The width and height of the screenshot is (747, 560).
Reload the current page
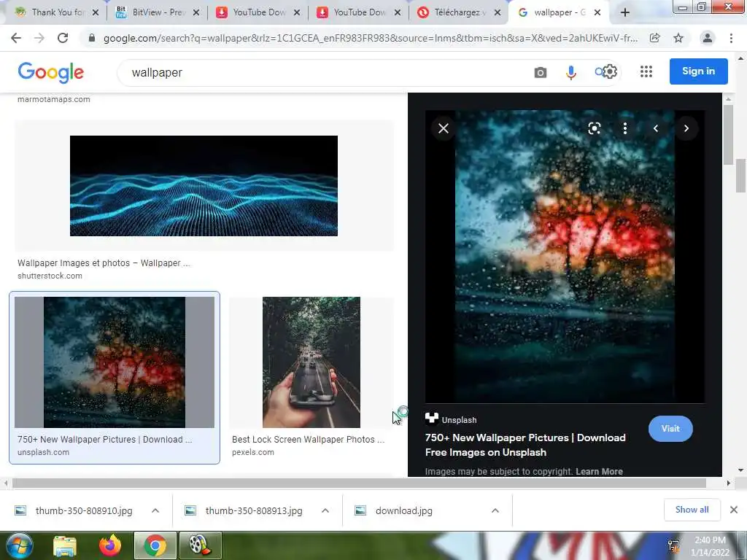tap(63, 38)
